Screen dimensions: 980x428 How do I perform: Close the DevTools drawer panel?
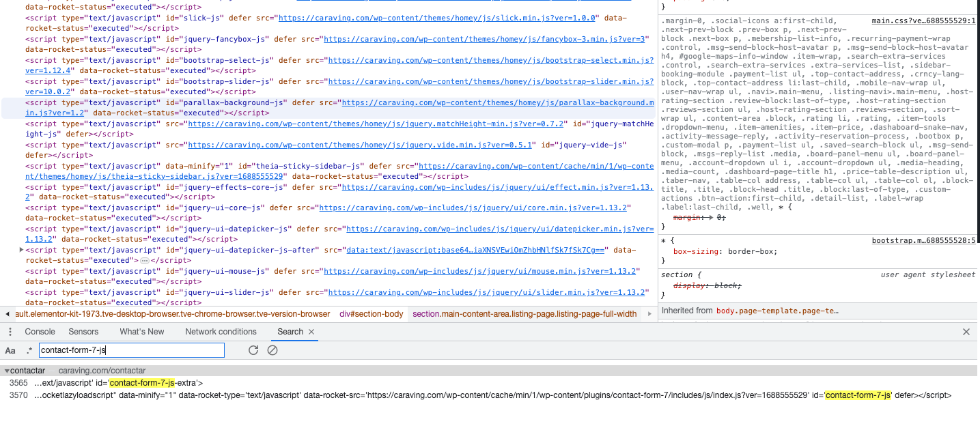[x=966, y=332]
